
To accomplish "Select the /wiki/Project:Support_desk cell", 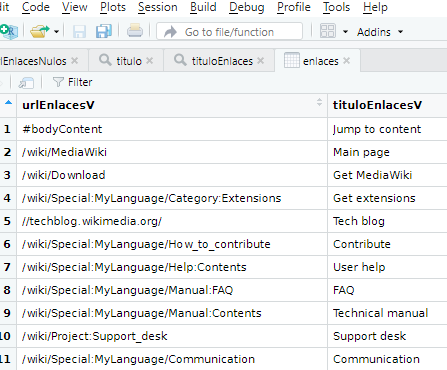I will click(x=172, y=336).
